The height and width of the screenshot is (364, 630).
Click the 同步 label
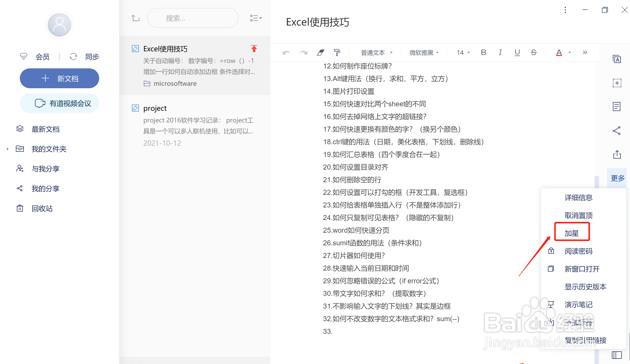[x=92, y=57]
